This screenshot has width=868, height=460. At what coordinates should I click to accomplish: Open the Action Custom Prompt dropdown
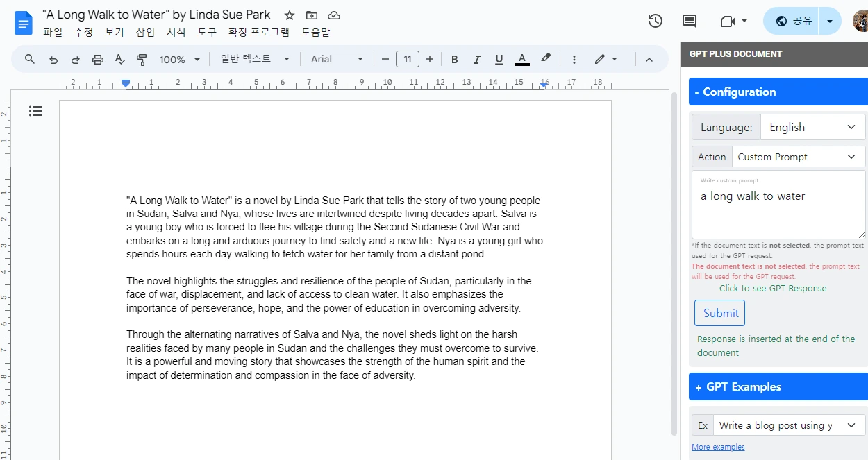click(799, 157)
